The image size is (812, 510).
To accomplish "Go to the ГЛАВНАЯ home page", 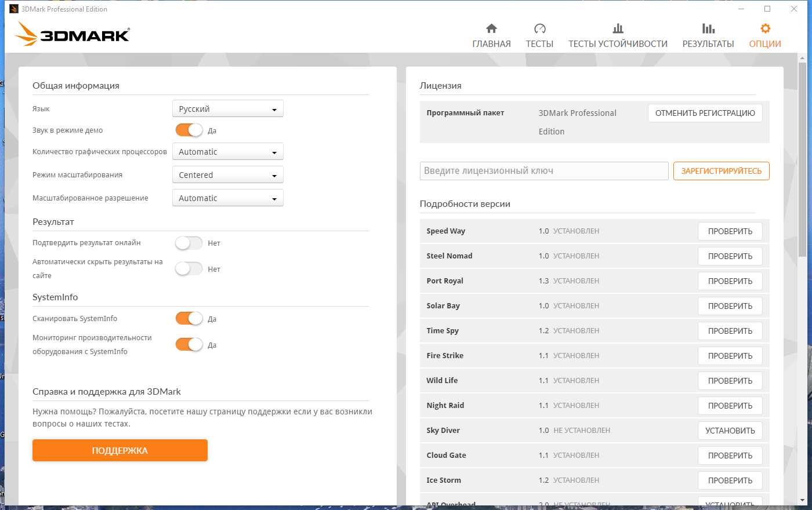I will coord(491,36).
